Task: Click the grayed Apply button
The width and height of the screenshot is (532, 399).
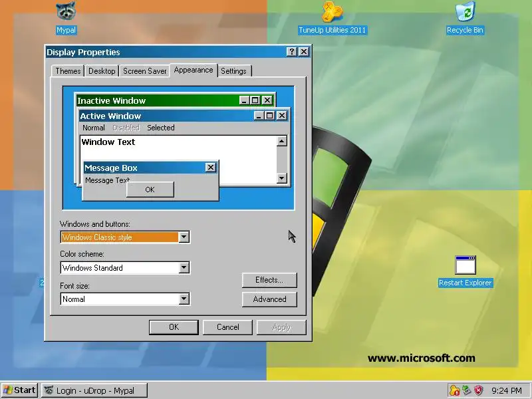Action: click(281, 327)
